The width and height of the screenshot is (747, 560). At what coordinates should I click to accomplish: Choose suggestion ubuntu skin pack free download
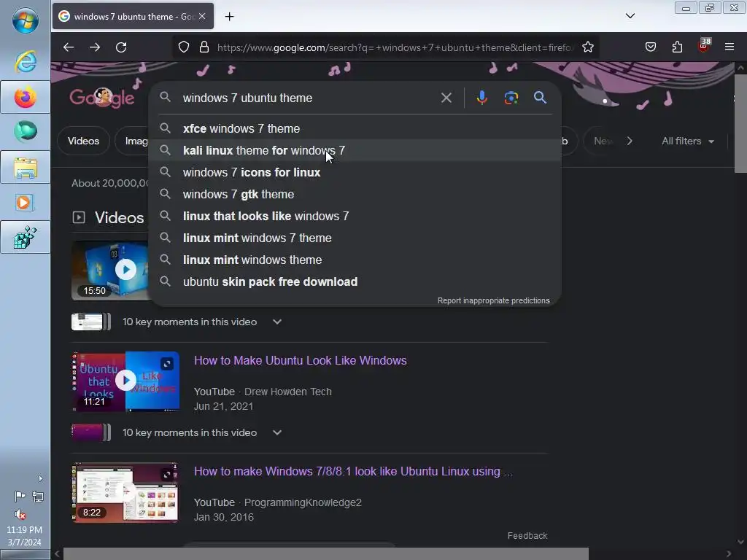(355, 282)
